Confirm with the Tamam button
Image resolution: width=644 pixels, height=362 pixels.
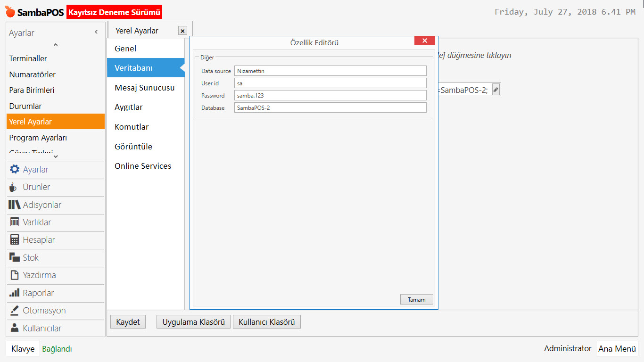coord(416,299)
